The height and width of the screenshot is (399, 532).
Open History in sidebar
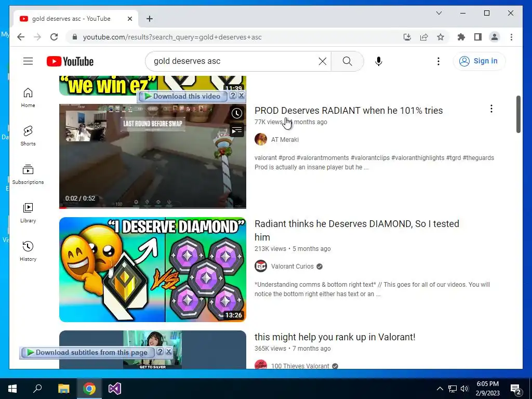pyautogui.click(x=28, y=251)
